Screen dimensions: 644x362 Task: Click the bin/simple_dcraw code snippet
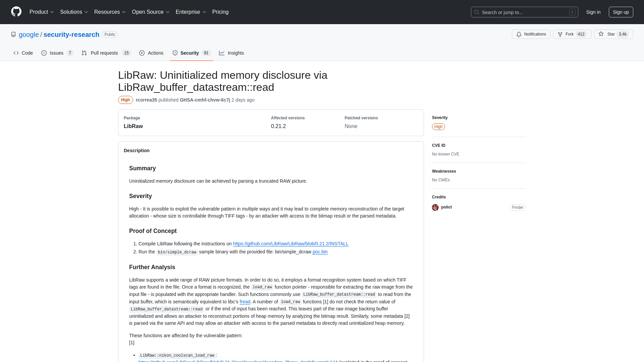tap(177, 252)
